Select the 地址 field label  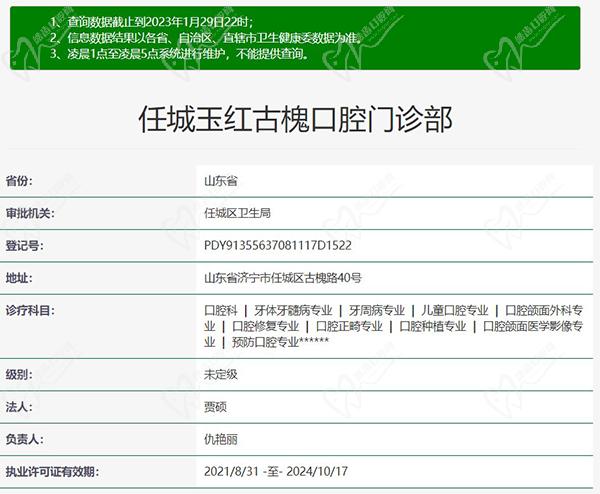(x=20, y=278)
